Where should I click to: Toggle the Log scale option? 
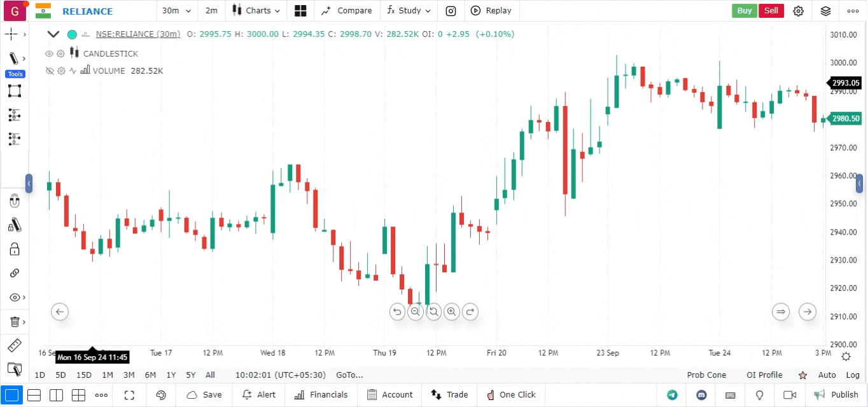(853, 375)
